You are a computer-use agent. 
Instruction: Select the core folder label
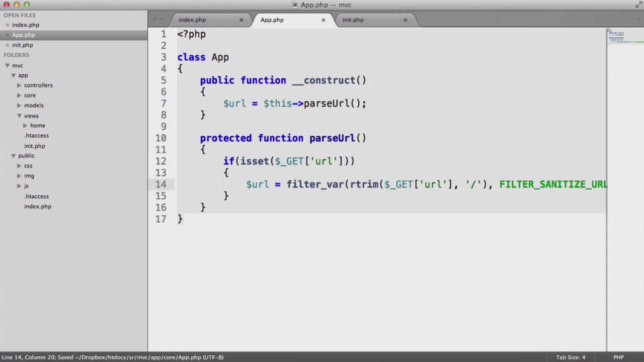[30, 96]
